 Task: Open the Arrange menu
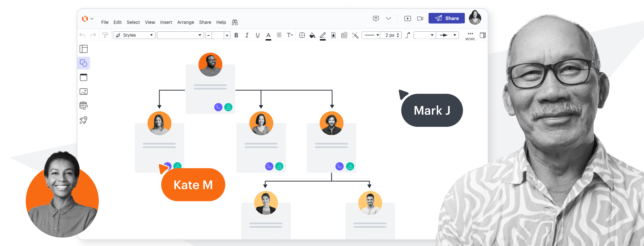point(186,22)
